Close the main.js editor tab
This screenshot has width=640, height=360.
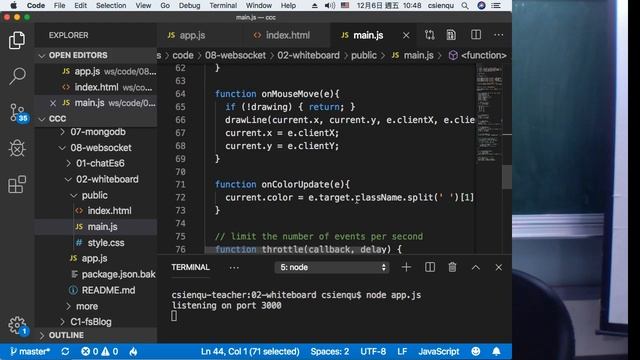(x=406, y=36)
